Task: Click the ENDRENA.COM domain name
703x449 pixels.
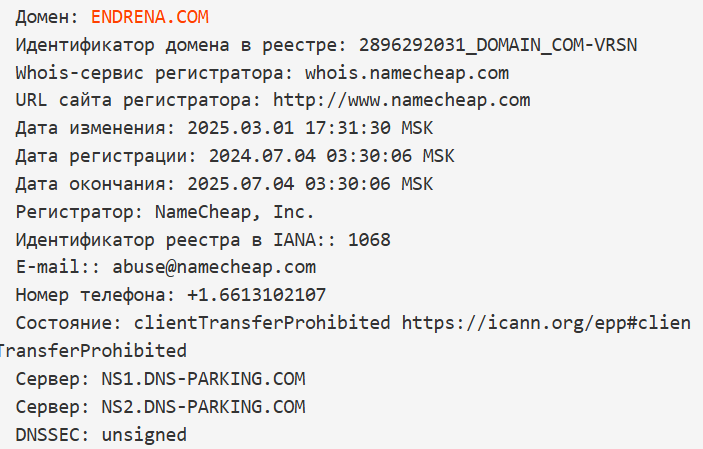Action: click(150, 17)
